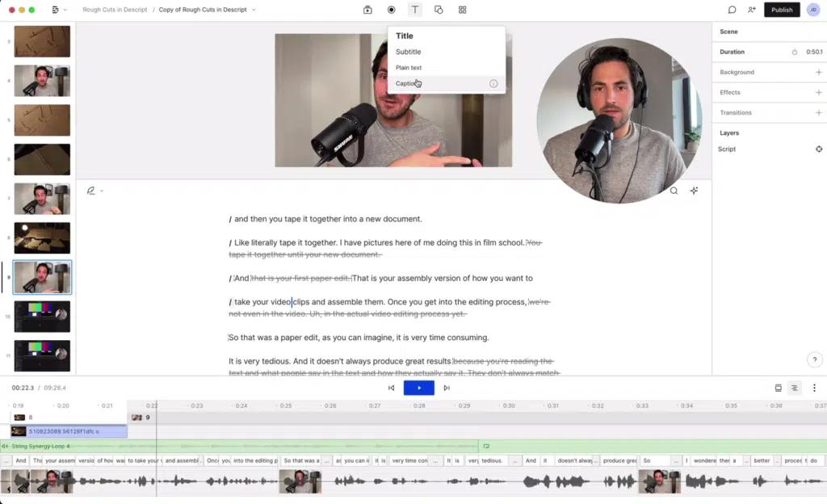
Task: Click the script search magnifier icon
Action: coord(674,191)
